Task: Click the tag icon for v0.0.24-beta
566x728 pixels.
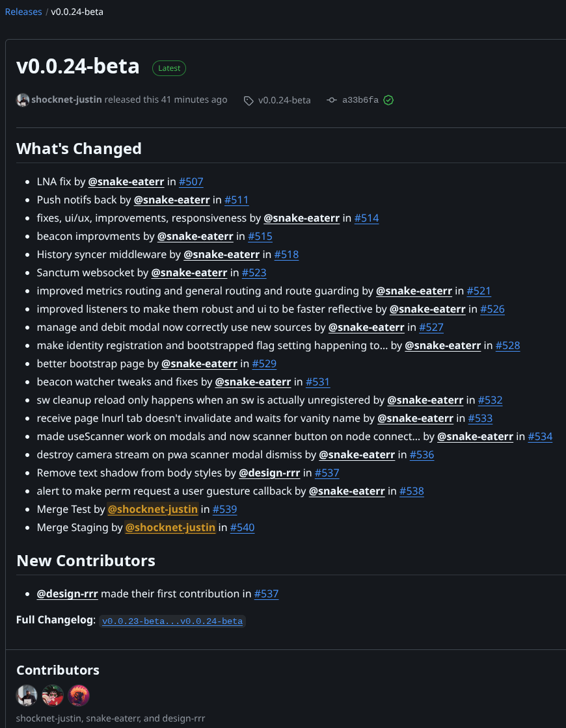Action: [x=249, y=101]
